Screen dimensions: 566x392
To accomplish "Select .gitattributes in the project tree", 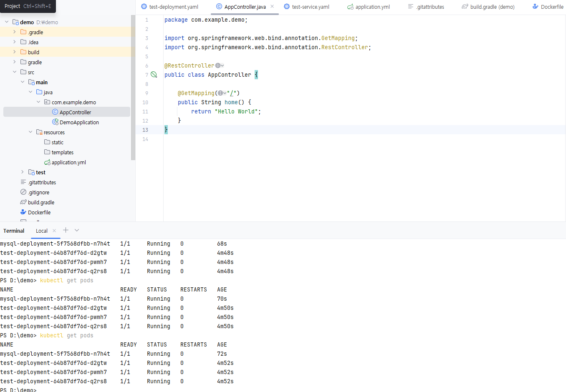I will 42,182.
